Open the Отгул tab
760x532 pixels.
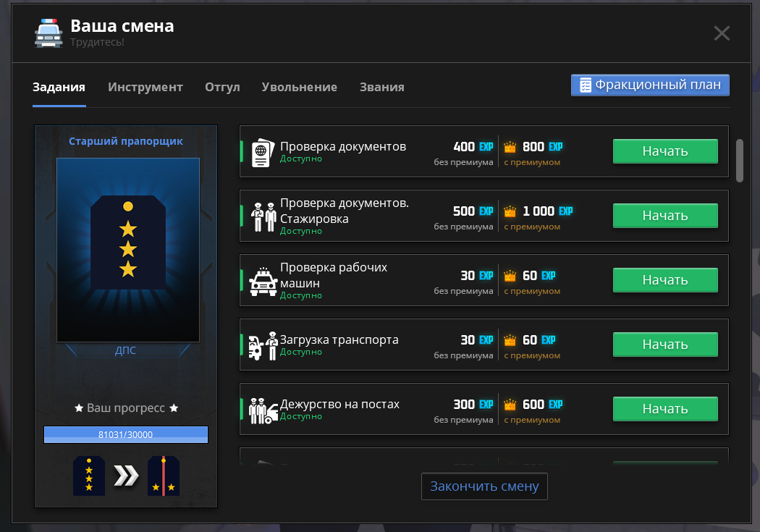(x=222, y=87)
